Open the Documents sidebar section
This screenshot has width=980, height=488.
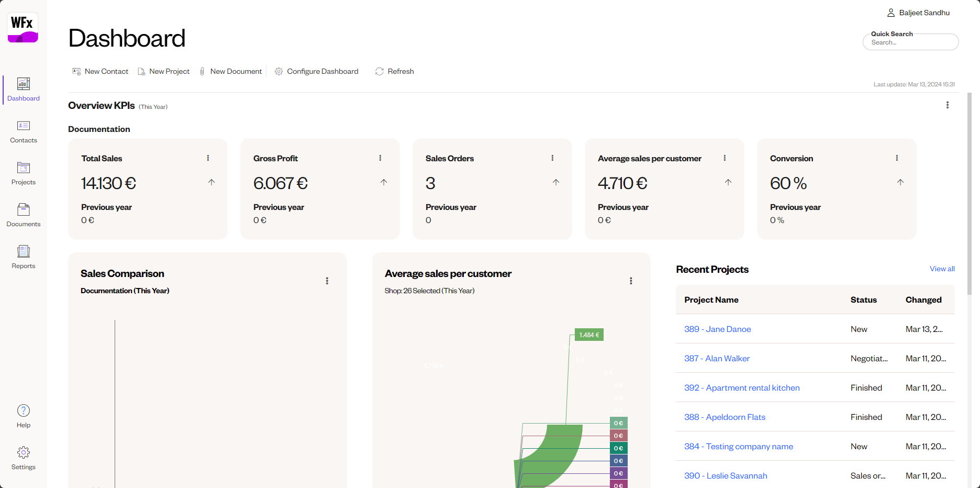[24, 215]
